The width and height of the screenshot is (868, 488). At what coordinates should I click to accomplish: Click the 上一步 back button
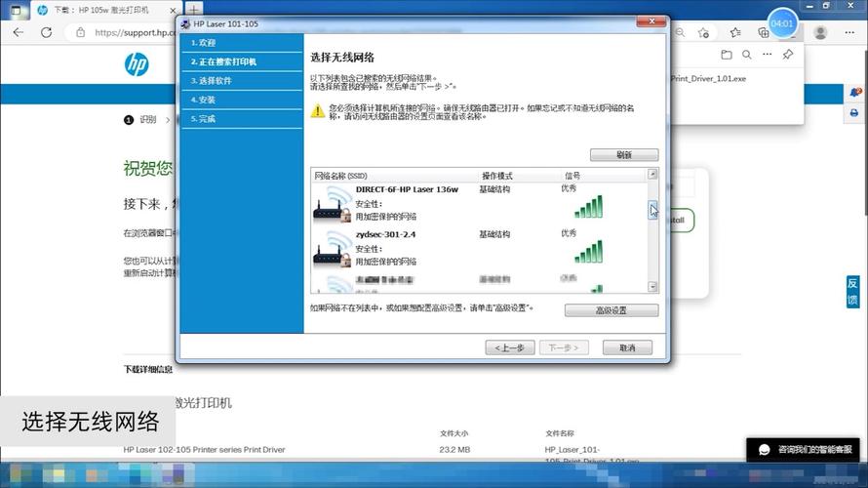click(510, 347)
